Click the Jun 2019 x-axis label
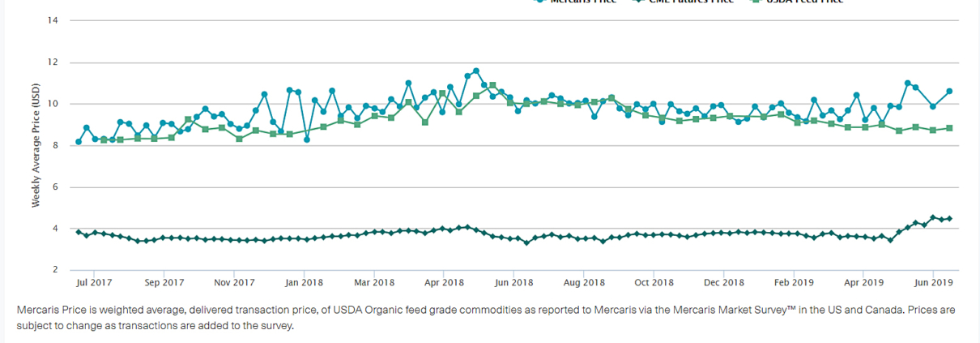 [x=933, y=283]
